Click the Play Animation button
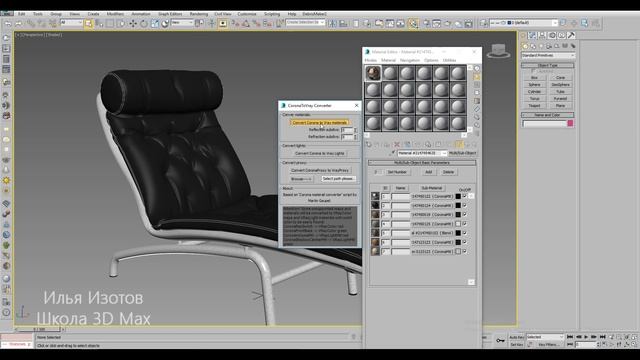Image resolution: width=640 pixels, height=360 pixels. [586, 337]
